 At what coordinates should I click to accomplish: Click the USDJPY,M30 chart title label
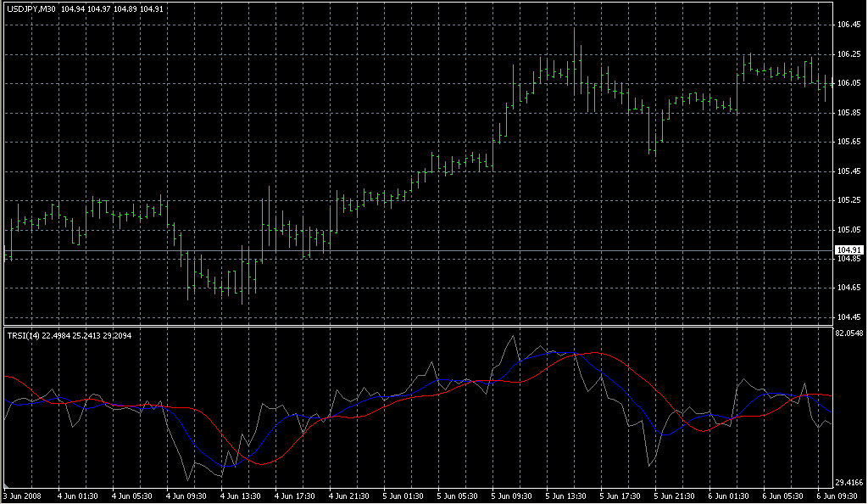[31, 8]
